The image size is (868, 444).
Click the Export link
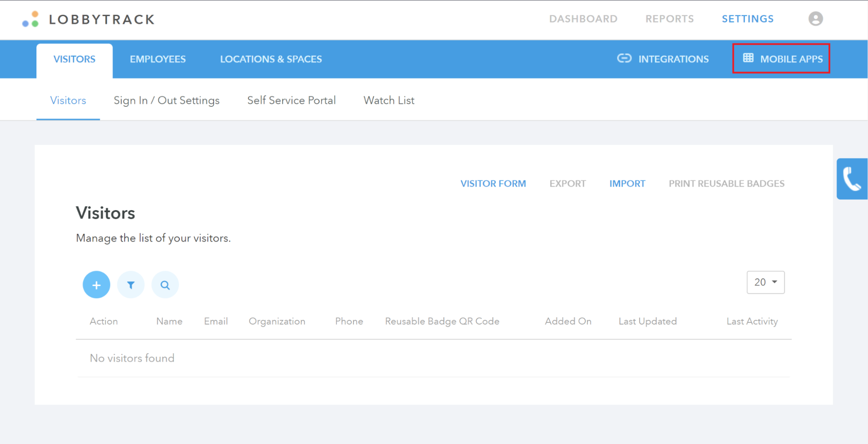pyautogui.click(x=568, y=184)
